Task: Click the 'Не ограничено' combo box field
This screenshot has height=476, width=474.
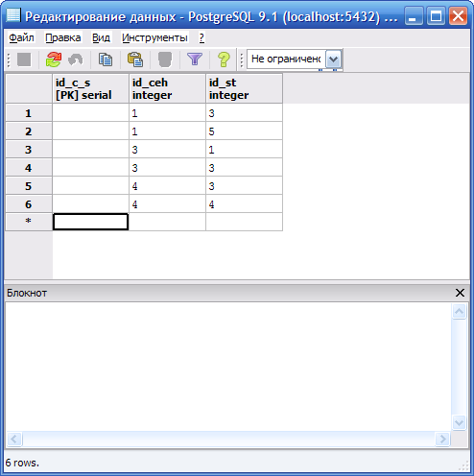Action: tap(286, 59)
